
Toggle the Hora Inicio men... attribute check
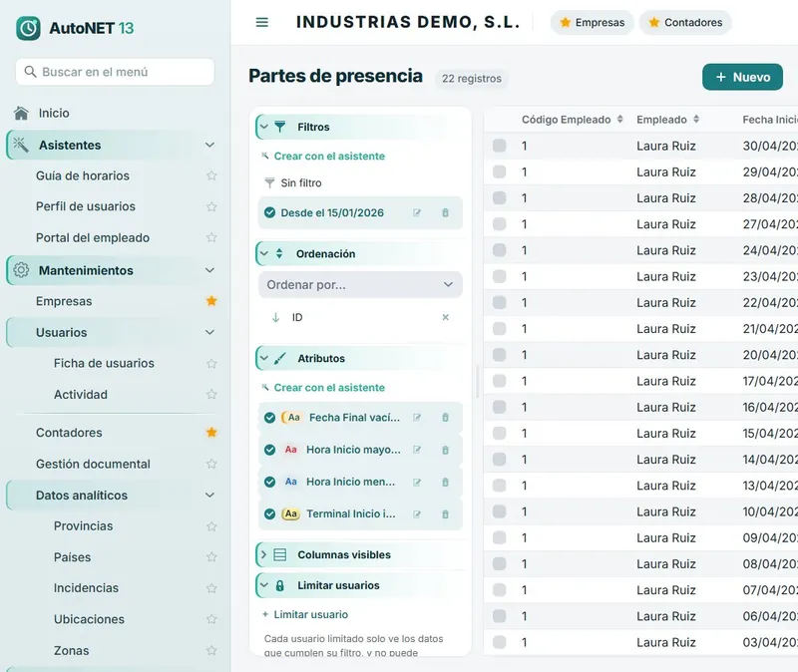[269, 482]
